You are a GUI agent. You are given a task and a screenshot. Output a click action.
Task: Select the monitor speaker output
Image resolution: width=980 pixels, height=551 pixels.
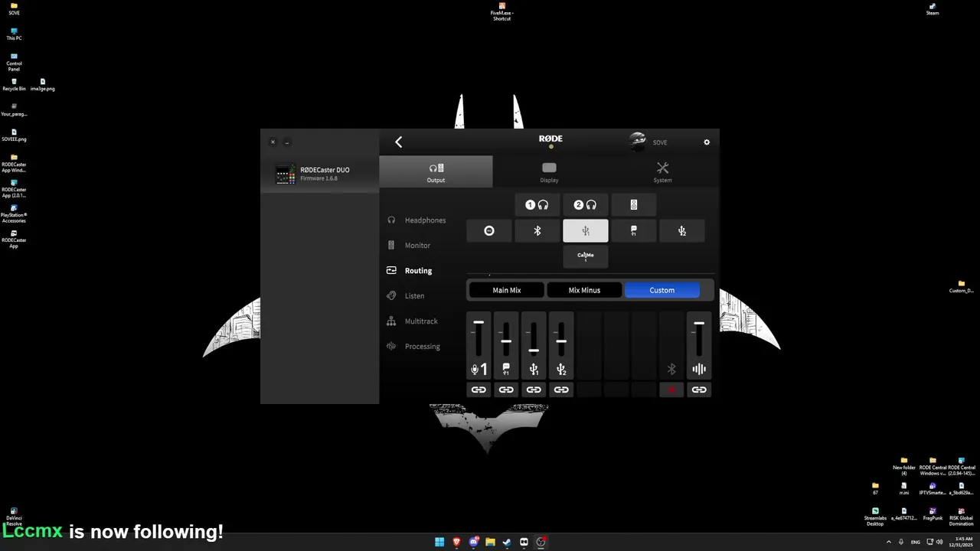pos(633,205)
